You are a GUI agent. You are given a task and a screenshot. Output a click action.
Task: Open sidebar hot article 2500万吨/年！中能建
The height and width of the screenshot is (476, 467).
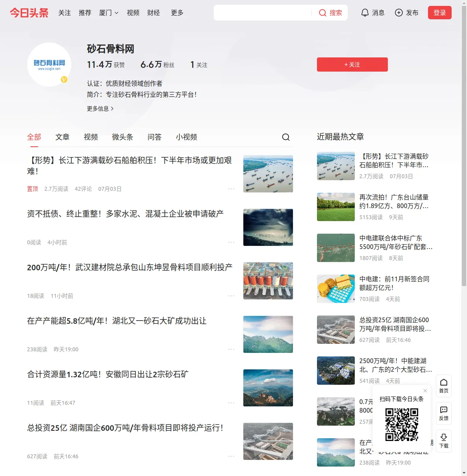click(x=396, y=365)
